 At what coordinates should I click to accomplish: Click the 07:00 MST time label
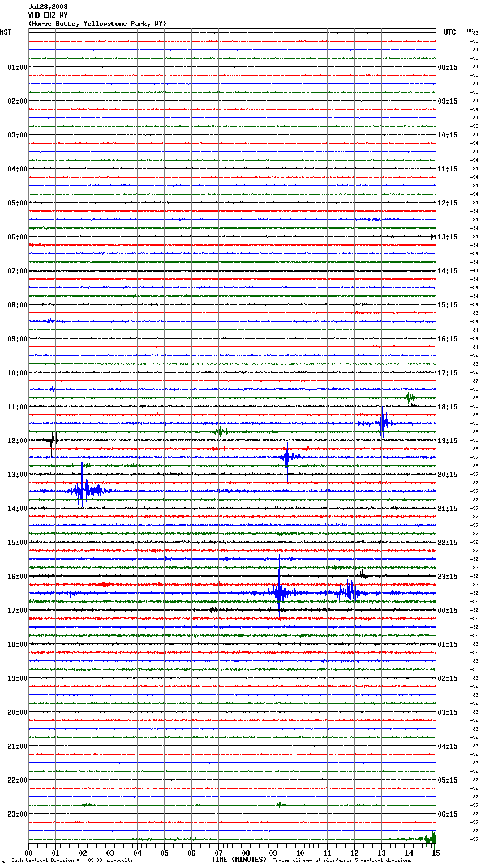(x=18, y=271)
